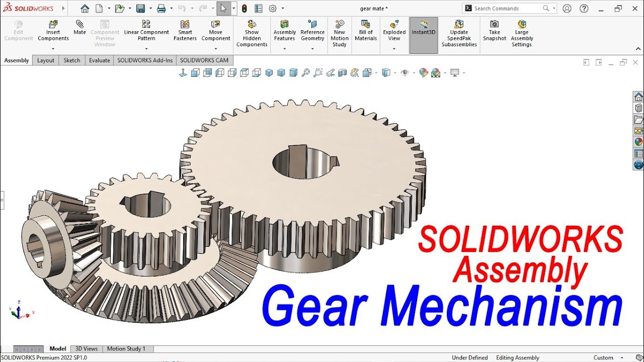
Task: Open File Explorer task pane icon
Action: [x=638, y=120]
